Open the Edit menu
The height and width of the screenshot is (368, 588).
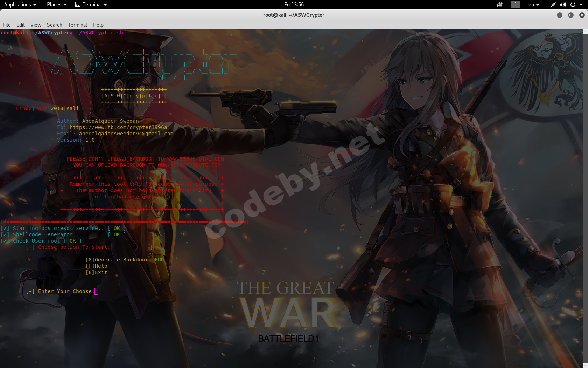21,25
